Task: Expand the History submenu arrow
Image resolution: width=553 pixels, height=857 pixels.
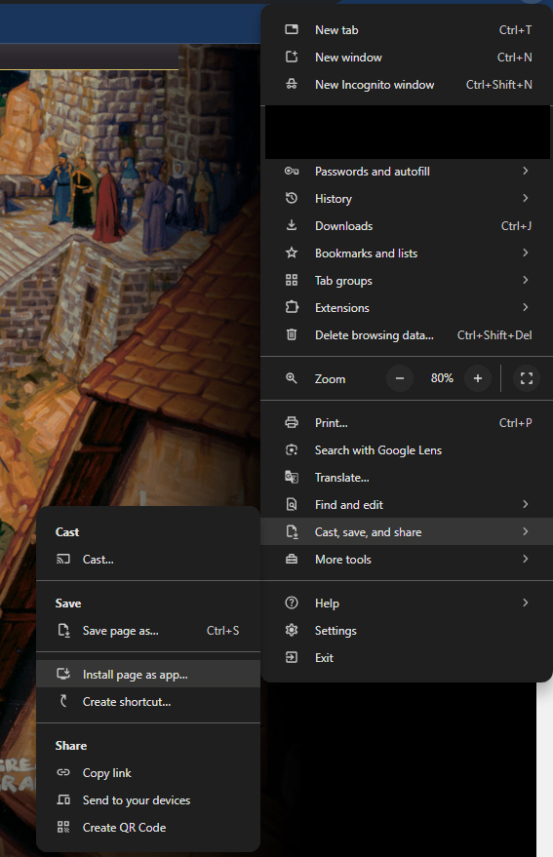Action: click(525, 198)
